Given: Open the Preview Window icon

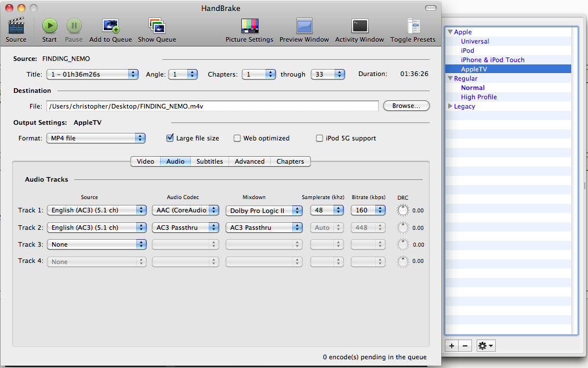Looking at the screenshot, I should [x=304, y=26].
